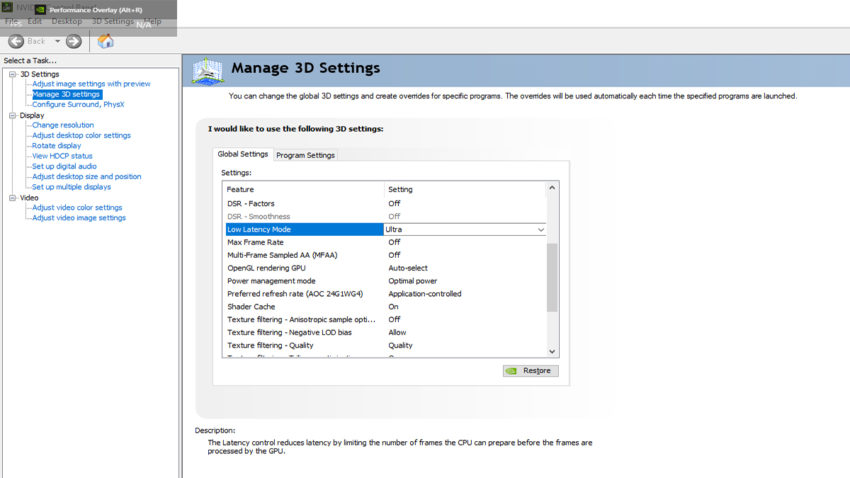Select Power management mode row
Screen dimensions: 850x478
[x=385, y=281]
